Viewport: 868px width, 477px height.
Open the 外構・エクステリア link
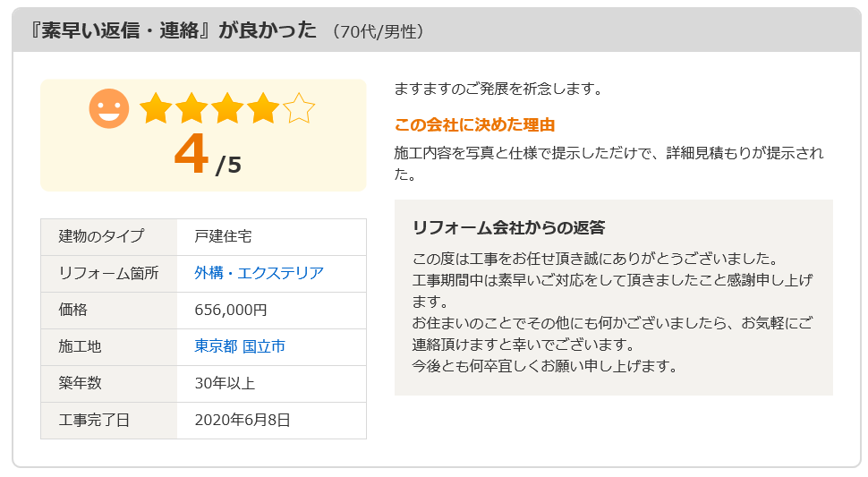pyautogui.click(x=260, y=273)
